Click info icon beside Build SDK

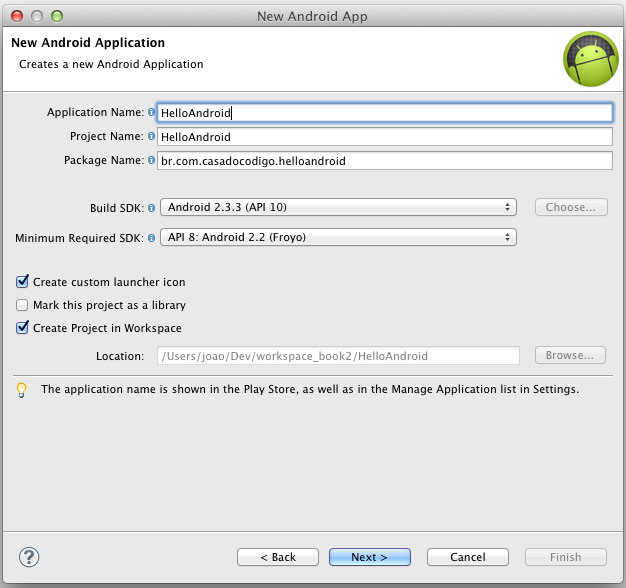coord(152,208)
